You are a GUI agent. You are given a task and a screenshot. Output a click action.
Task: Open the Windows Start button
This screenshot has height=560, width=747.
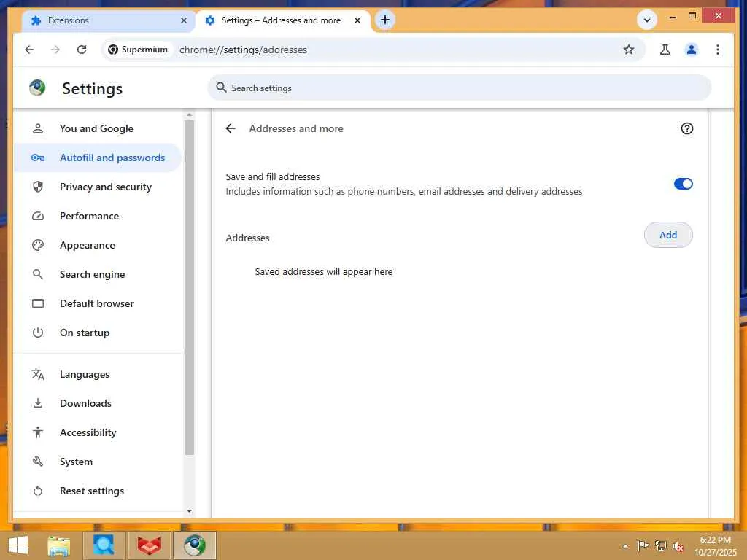[18, 545]
